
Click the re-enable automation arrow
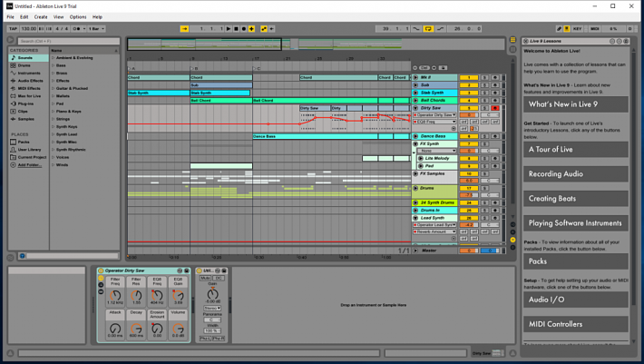pyautogui.click(x=271, y=29)
